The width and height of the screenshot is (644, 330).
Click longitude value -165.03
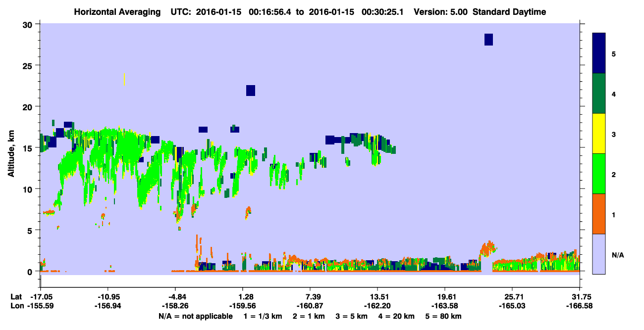[x=512, y=306]
